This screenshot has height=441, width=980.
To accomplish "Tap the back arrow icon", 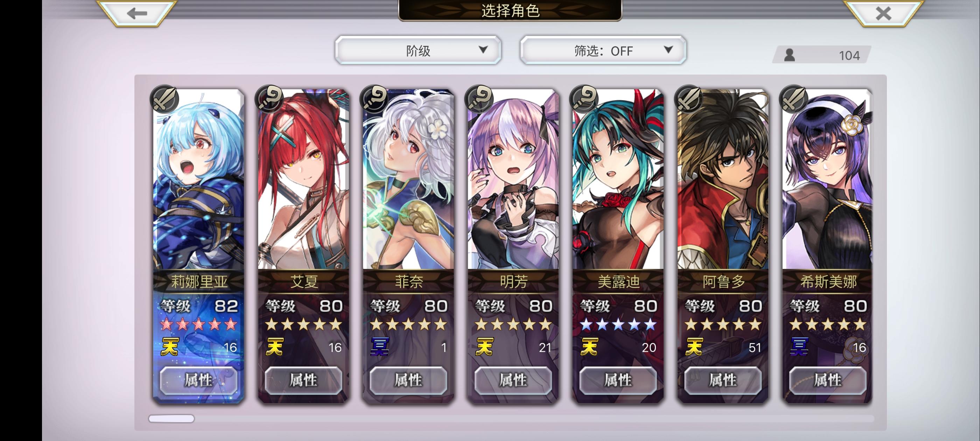I will 137,14.
